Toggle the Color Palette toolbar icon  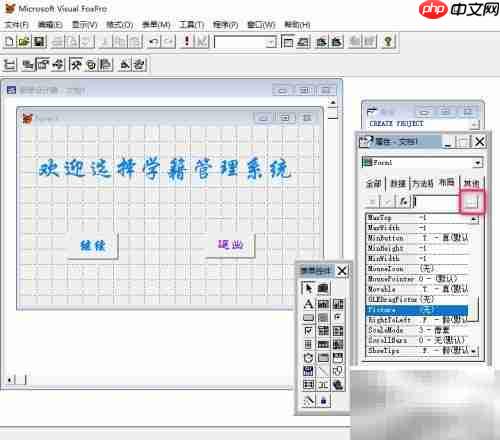point(91,65)
